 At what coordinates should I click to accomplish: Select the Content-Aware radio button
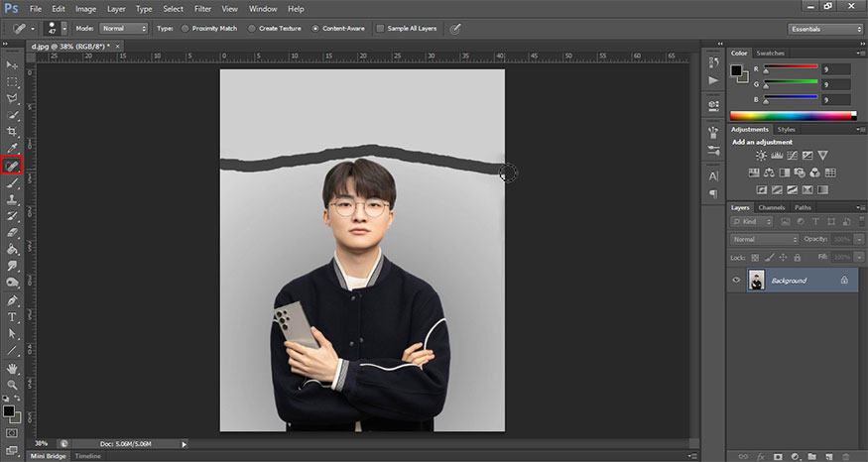click(315, 28)
